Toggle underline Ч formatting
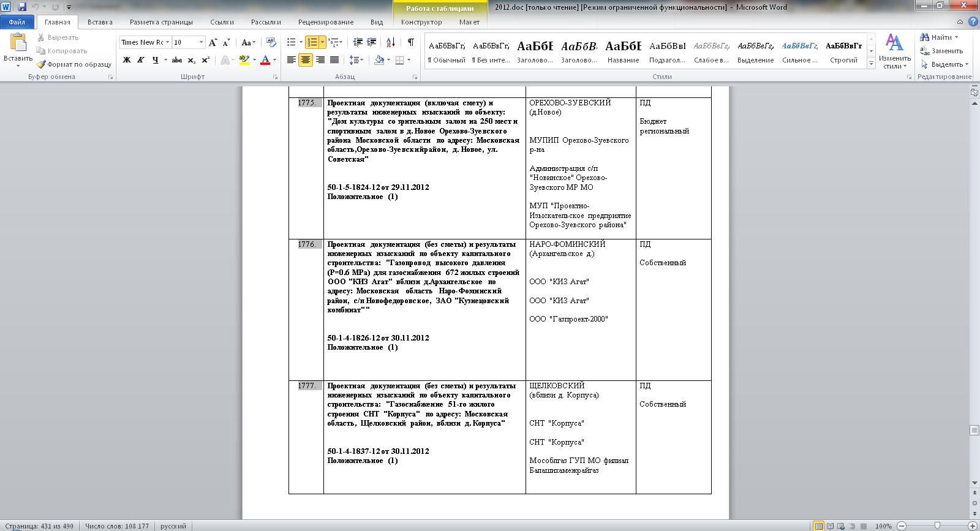The image size is (980, 531). [x=155, y=60]
